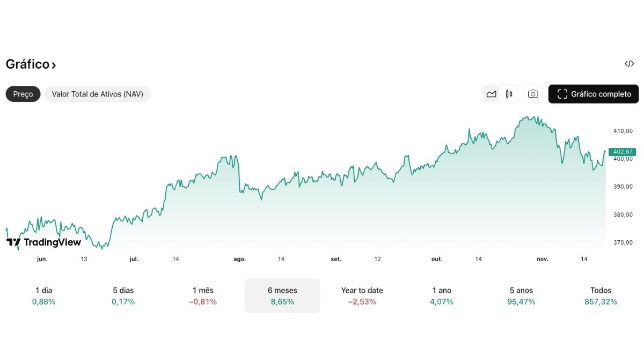The height and width of the screenshot is (362, 644).
Task: Click the 402,67 price label on the axis
Action: [x=621, y=152]
